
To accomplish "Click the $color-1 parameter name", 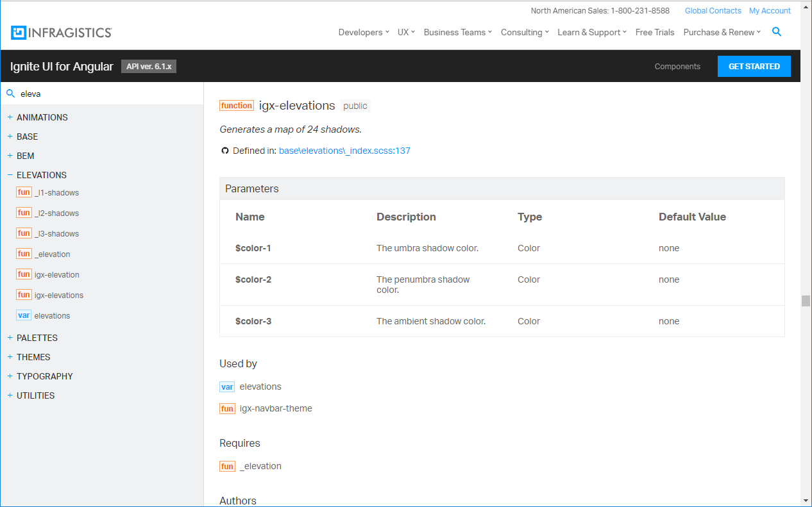I will [x=253, y=248].
